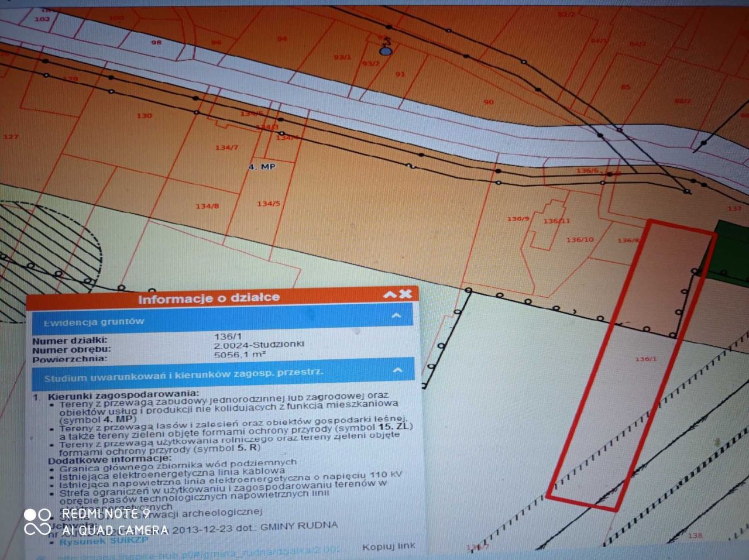This screenshot has width=749, height=560.
Task: Collapse the Informacje o działce popup with the up arrow
Action: click(391, 295)
